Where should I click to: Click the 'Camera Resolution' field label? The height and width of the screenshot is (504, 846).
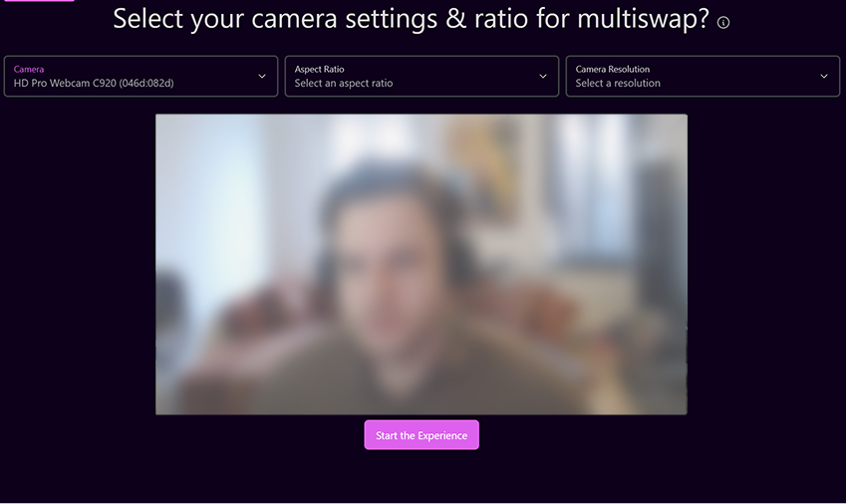click(x=613, y=69)
